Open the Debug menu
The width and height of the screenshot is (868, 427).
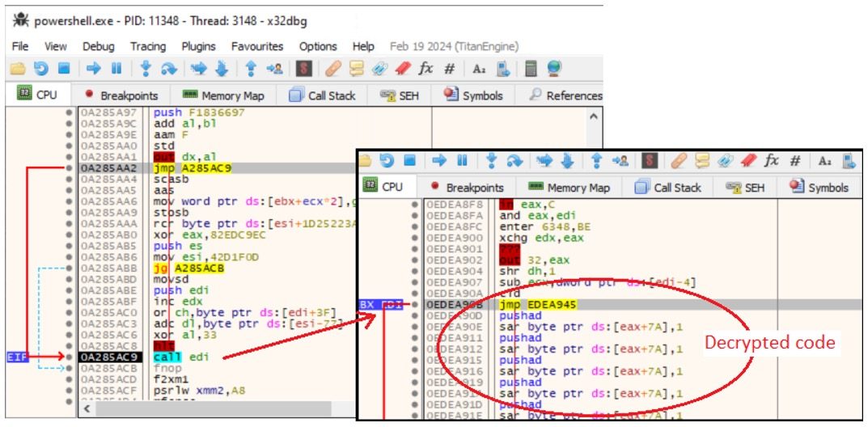98,46
